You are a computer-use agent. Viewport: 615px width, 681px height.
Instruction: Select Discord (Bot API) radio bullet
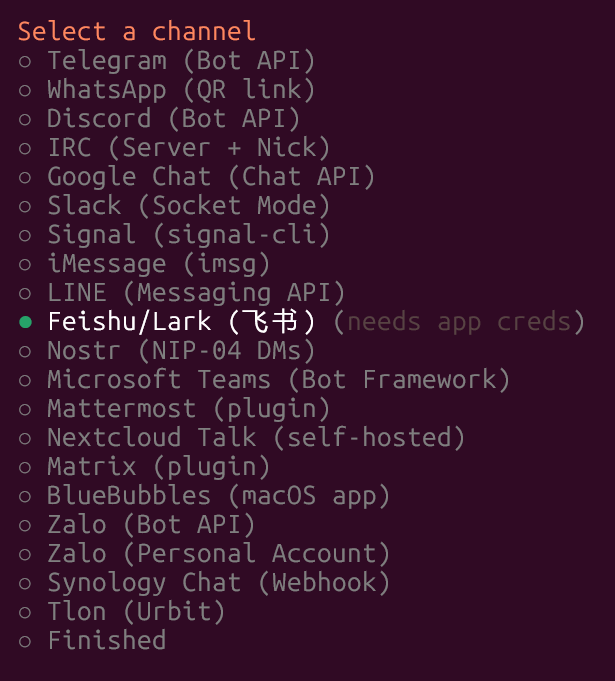coord(25,119)
